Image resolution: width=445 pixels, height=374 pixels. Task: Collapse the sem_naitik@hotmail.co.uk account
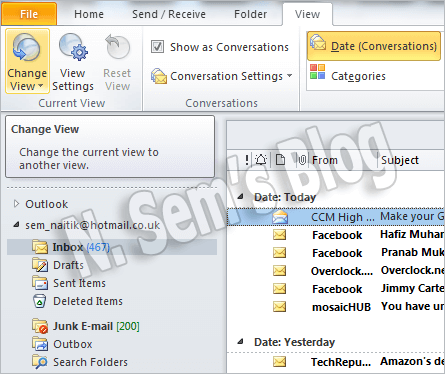pos(16,225)
